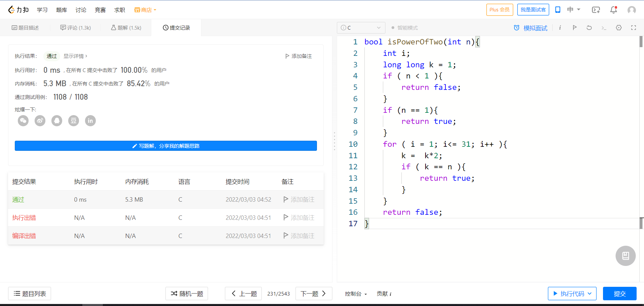The height and width of the screenshot is (306, 644).
Task: Go to next problem 下一题
Action: click(x=313, y=294)
